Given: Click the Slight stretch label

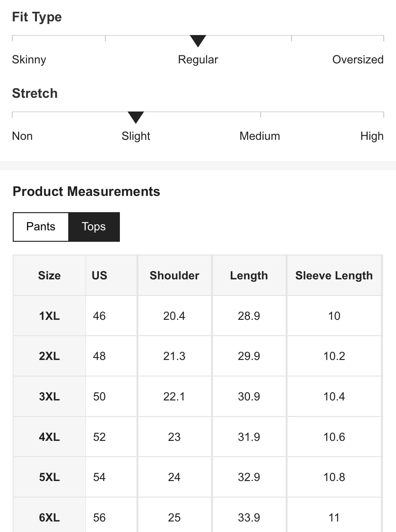Looking at the screenshot, I should pyautogui.click(x=136, y=136).
